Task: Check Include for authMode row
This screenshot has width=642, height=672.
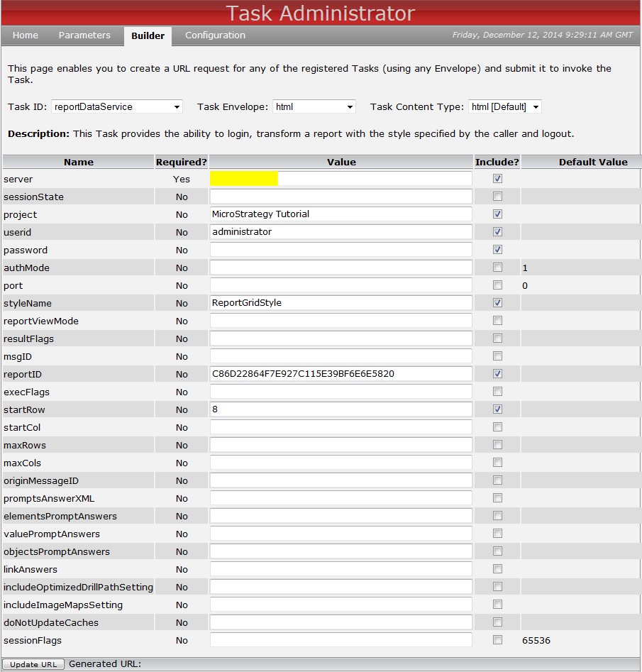Action: [497, 268]
